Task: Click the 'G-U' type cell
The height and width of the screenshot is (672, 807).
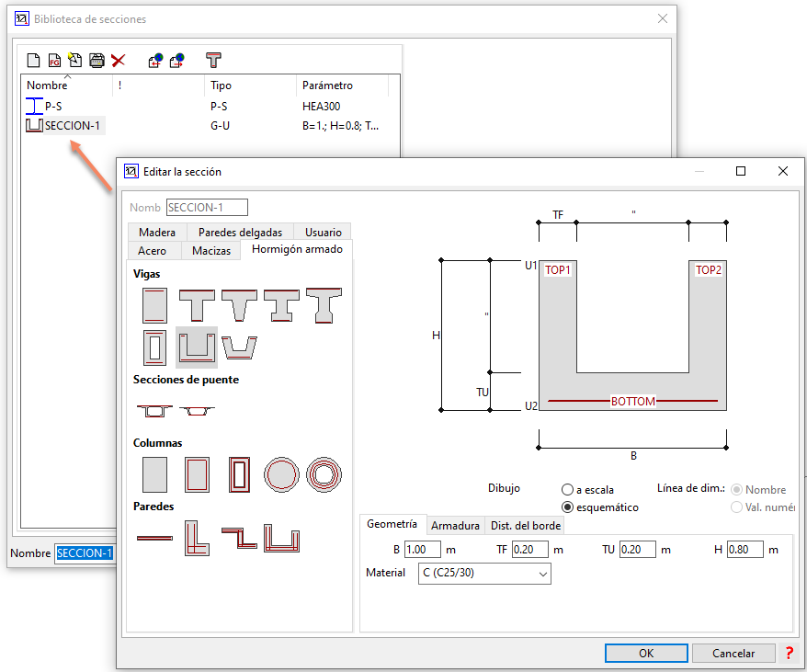Action: tap(220, 126)
